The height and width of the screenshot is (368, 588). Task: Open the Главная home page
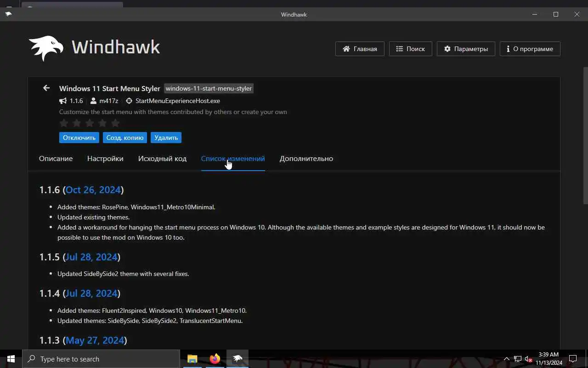tap(360, 49)
